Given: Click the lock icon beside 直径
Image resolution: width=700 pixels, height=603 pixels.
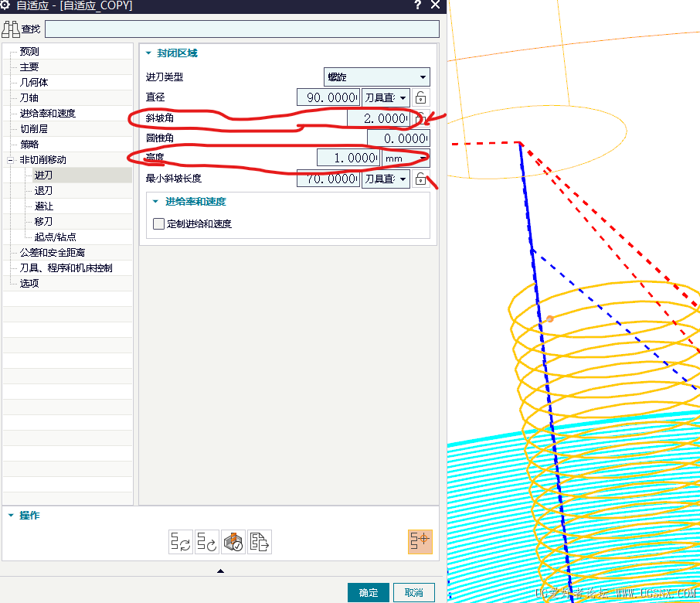Looking at the screenshot, I should 420,97.
